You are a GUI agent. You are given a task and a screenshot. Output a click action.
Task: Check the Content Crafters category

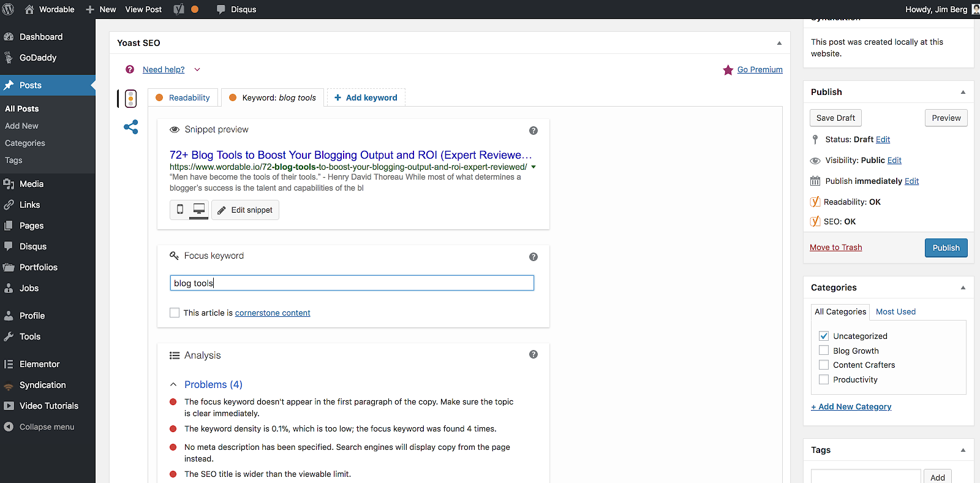(824, 365)
